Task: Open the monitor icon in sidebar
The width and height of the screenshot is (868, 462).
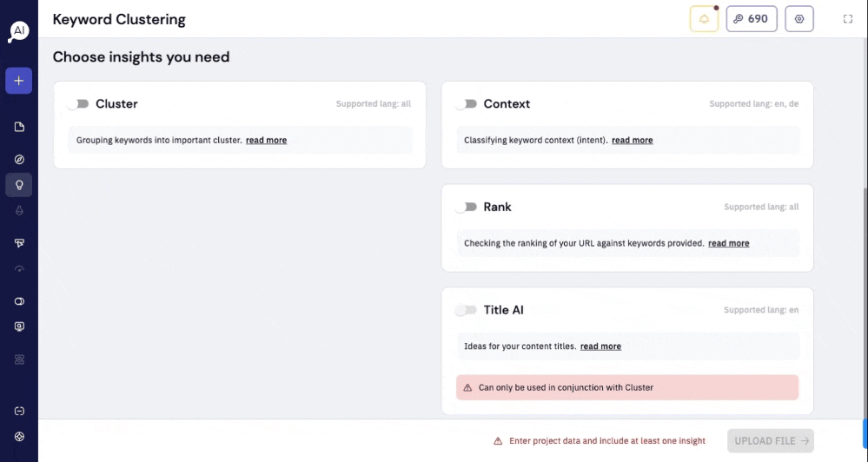Action: [x=19, y=327]
